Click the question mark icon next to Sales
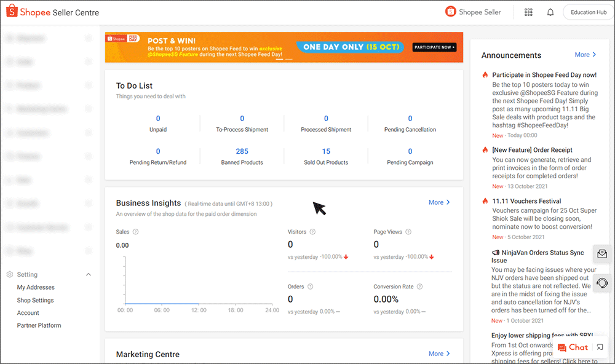This screenshot has width=615, height=364. click(135, 232)
